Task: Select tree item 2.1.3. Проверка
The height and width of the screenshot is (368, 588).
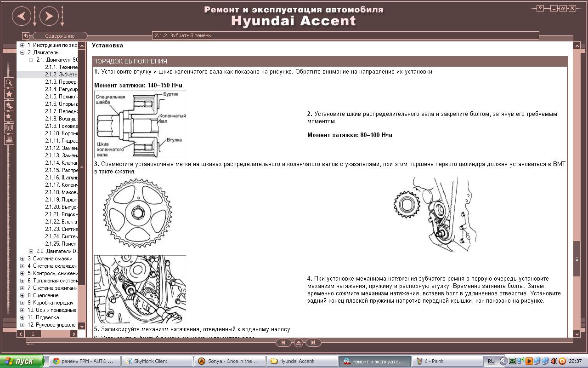Action: point(61,82)
